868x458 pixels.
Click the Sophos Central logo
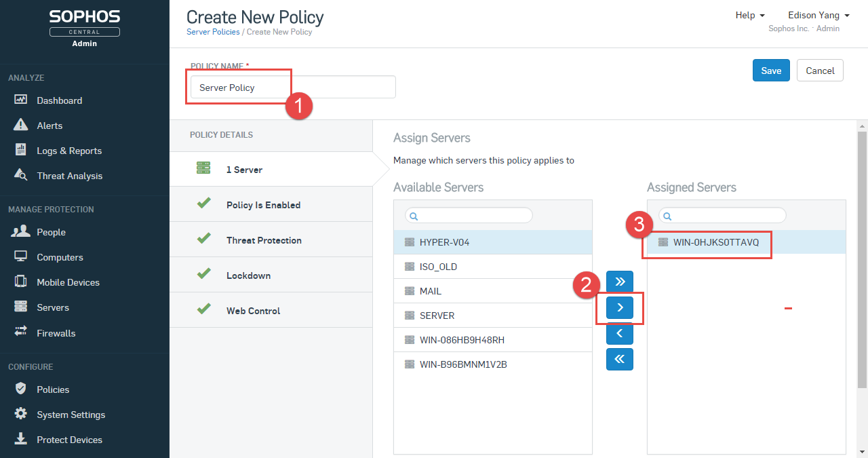(85, 28)
